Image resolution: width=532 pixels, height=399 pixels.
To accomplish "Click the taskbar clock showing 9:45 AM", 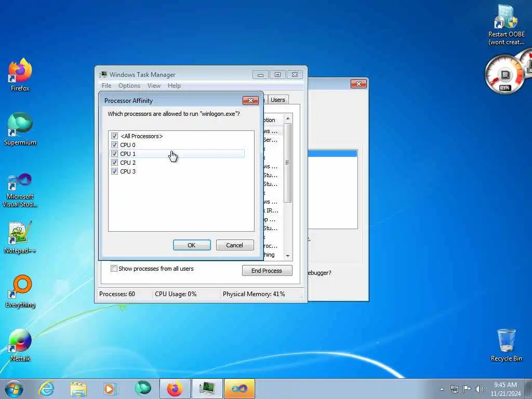I will [x=505, y=389].
